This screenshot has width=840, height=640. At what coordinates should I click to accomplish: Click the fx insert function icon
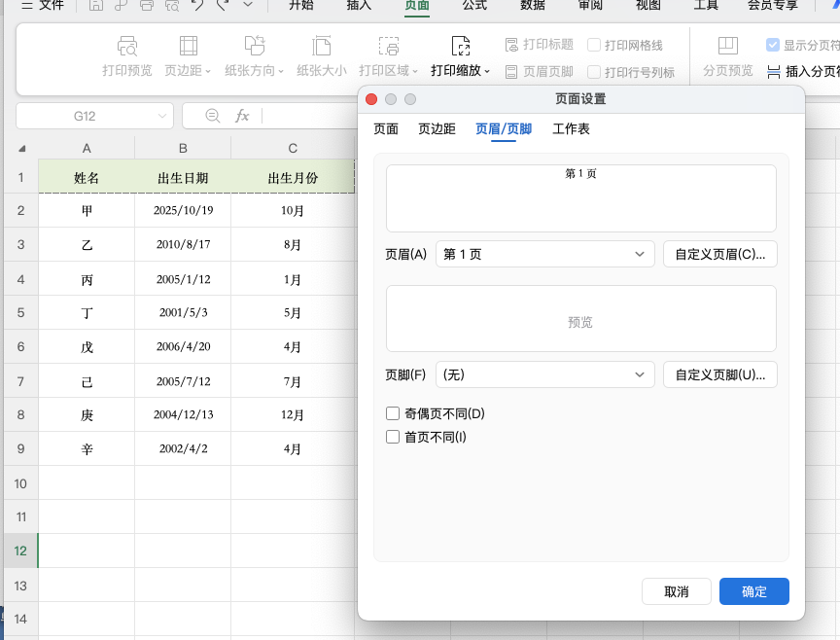click(x=242, y=116)
